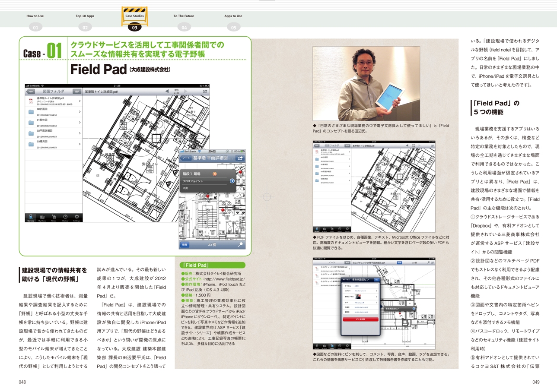The image size is (557, 392).
Task: Tap the blue 情報 button on the iPhone bottom bar
Action: tap(185, 244)
